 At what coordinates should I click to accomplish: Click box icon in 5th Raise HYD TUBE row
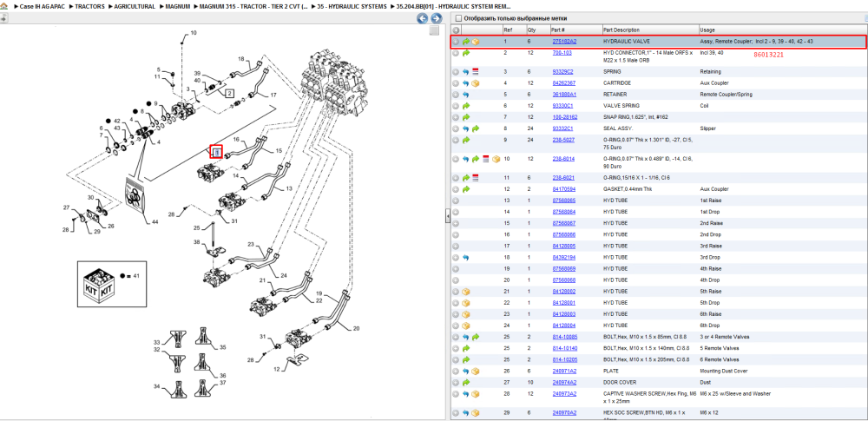pyautogui.click(x=466, y=292)
